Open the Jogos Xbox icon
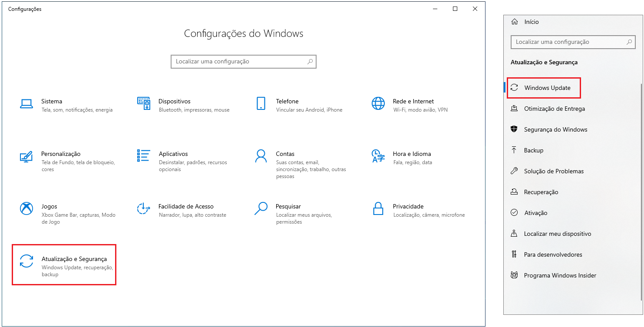Image resolution: width=644 pixels, height=327 pixels. pos(26,208)
